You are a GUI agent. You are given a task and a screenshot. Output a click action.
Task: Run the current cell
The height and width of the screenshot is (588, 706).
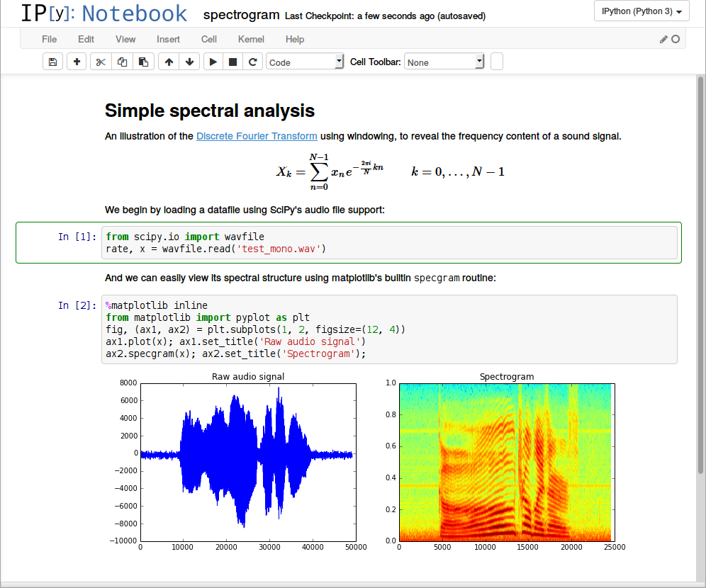click(x=213, y=62)
